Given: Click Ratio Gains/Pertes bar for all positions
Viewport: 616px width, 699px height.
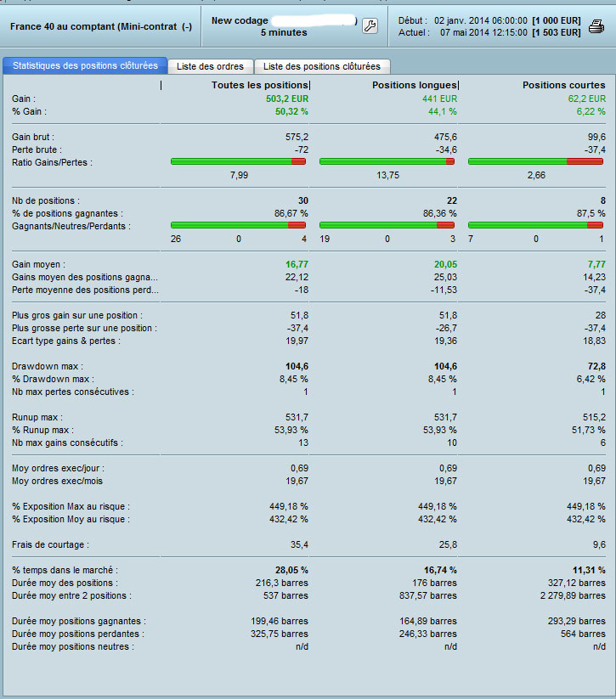Looking at the screenshot, I should [238, 161].
